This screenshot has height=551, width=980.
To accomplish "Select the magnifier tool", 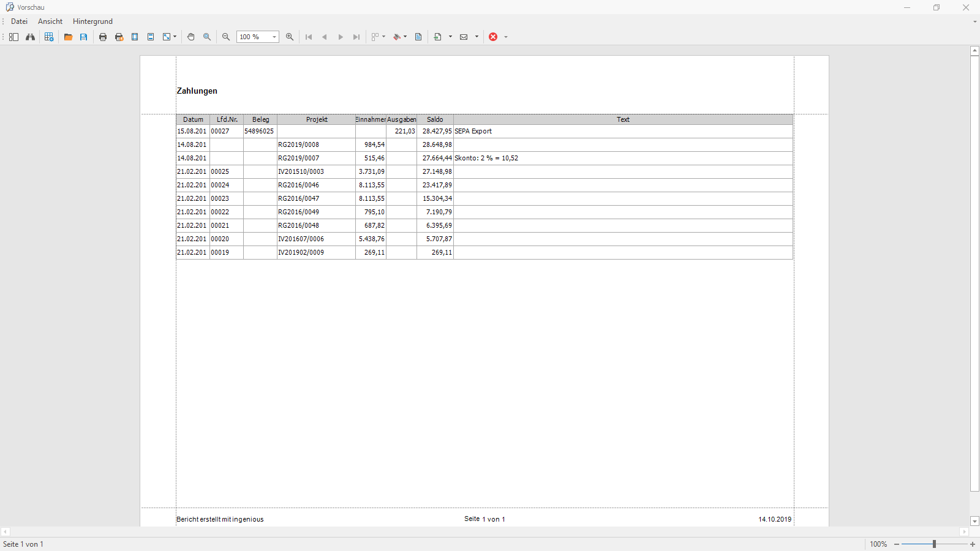I will tap(207, 37).
